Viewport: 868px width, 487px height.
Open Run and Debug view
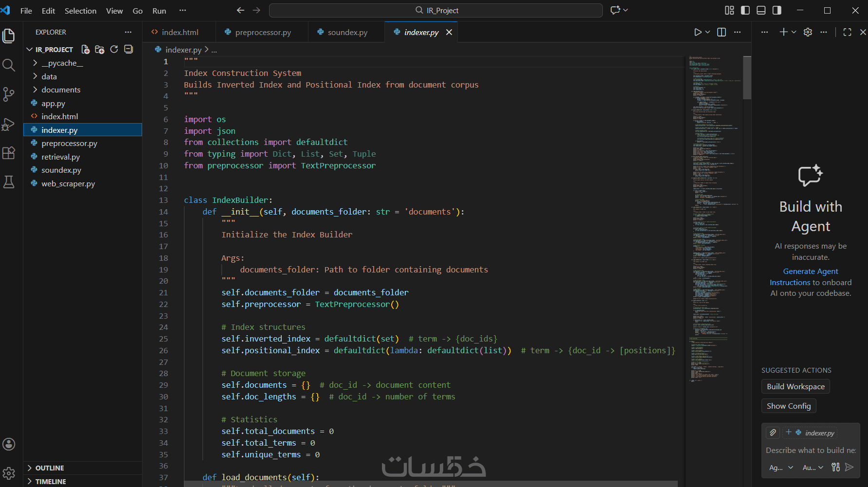click(x=9, y=124)
